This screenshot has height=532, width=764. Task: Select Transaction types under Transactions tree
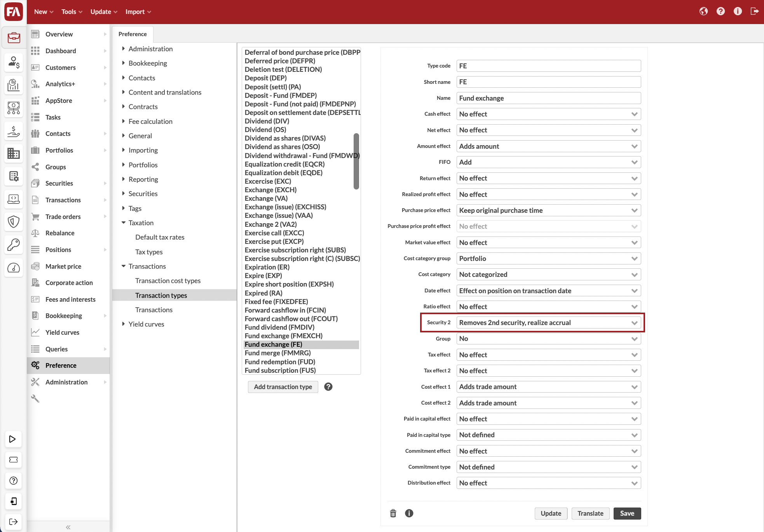(161, 295)
